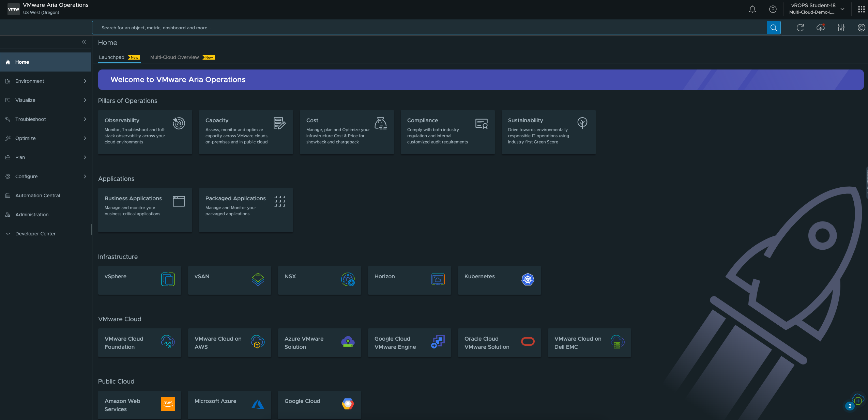Expand the Configure menu chevron
The width and height of the screenshot is (868, 420).
coord(85,176)
